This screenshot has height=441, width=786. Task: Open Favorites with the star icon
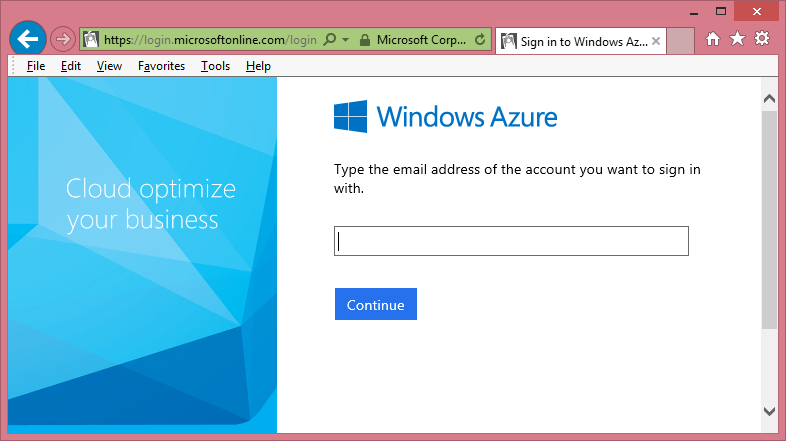[737, 39]
